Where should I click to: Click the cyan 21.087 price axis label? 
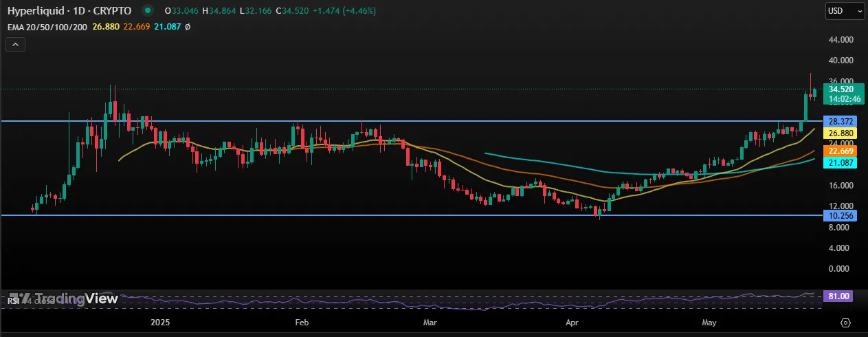click(841, 162)
